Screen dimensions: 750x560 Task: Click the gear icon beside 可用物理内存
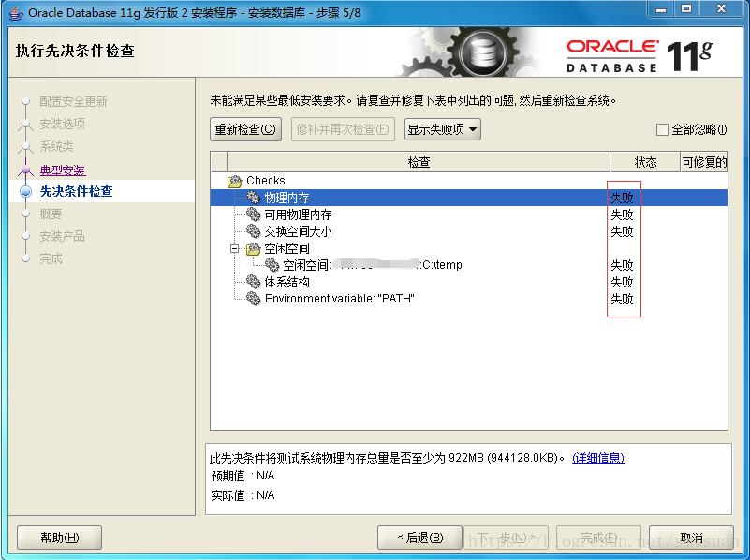(253, 214)
